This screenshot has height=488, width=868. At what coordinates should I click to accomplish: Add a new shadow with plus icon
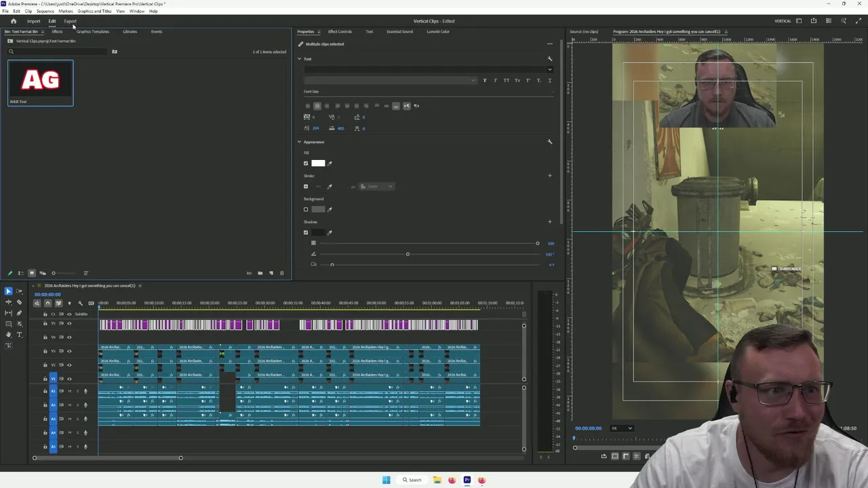click(550, 222)
